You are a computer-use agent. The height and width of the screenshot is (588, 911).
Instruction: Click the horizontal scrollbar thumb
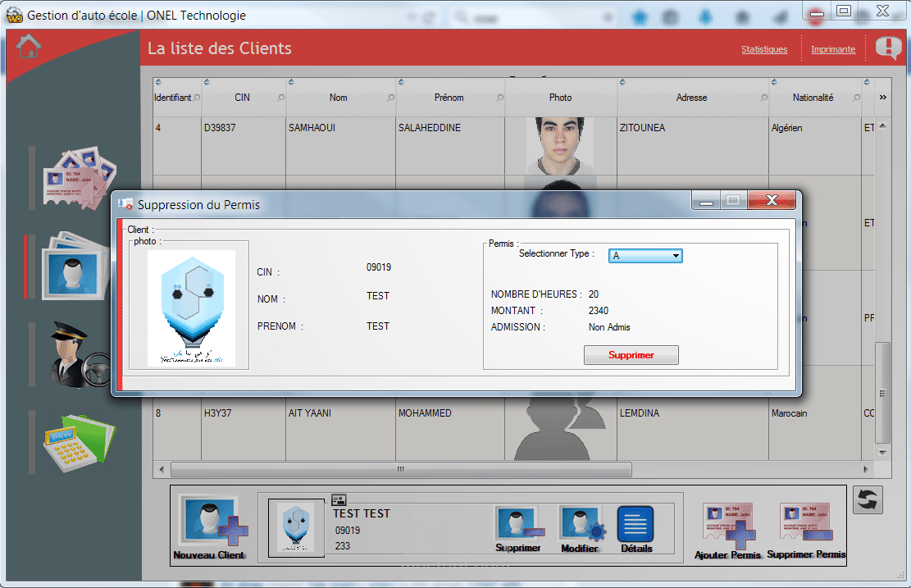(x=401, y=469)
